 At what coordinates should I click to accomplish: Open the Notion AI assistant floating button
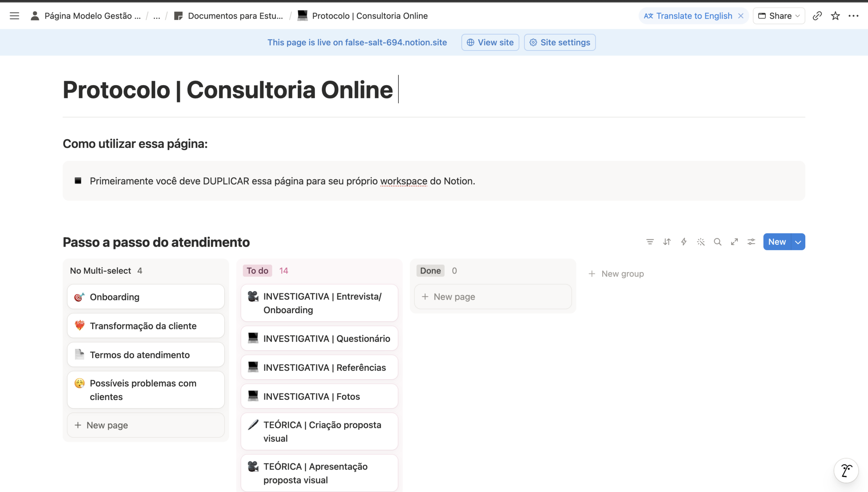coord(846,471)
